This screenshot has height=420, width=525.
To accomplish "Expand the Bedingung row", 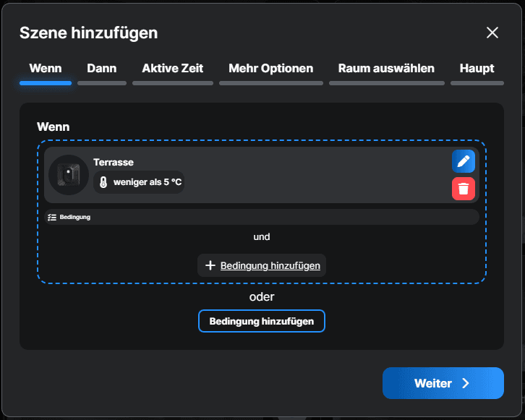I will [261, 217].
